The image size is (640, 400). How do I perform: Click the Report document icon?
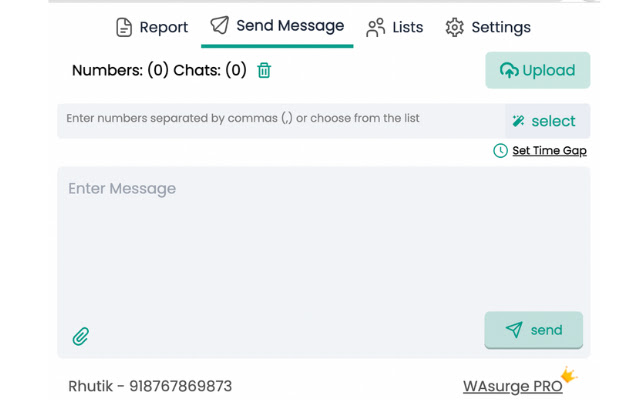(124, 27)
